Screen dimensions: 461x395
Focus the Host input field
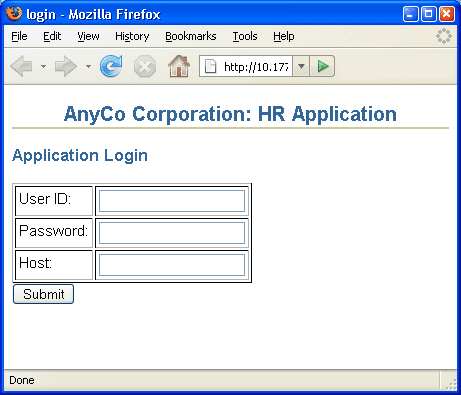[x=172, y=265]
